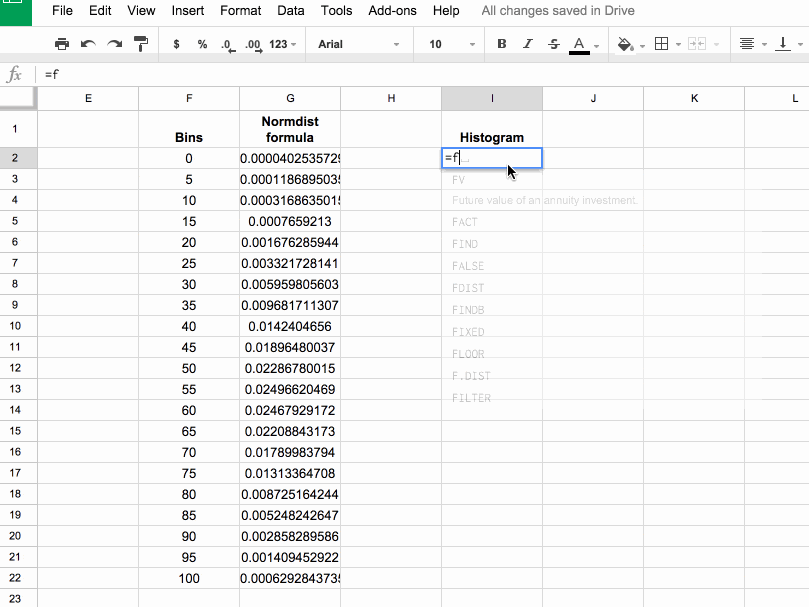Toggle strikethrough formatting
Image resolution: width=809 pixels, height=607 pixels.
point(554,44)
